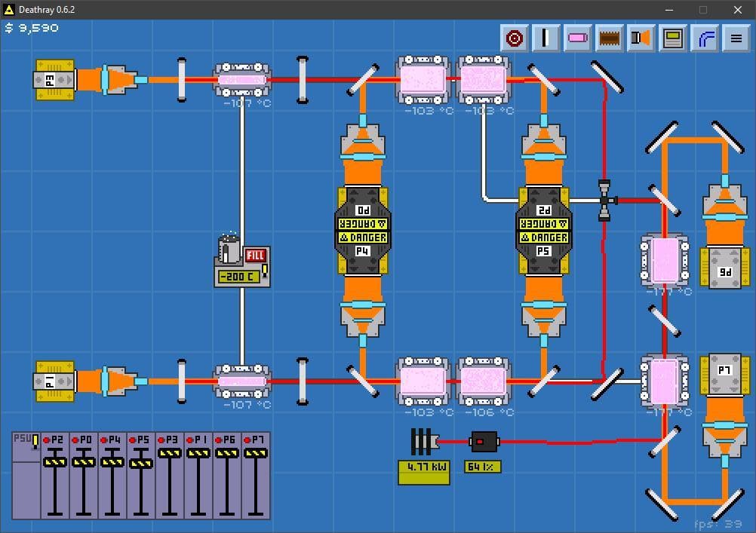The image size is (756, 533).
Task: Click the black light sensor with red dot
Action: click(x=484, y=442)
